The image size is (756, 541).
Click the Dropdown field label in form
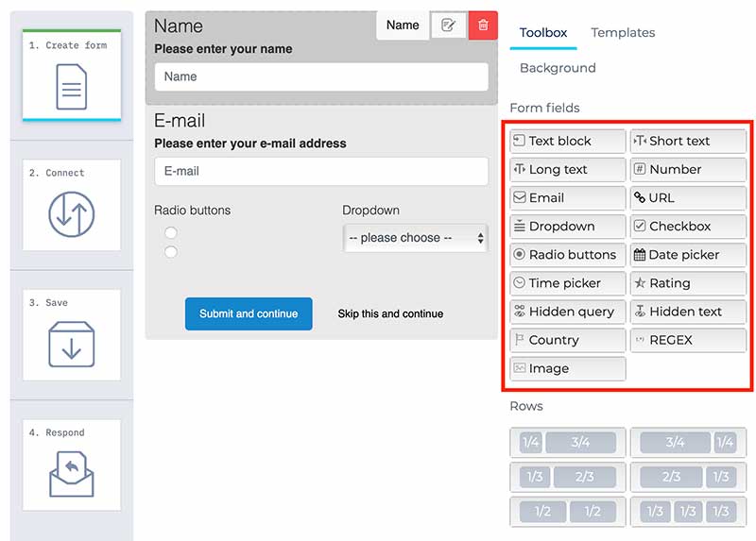(x=370, y=211)
